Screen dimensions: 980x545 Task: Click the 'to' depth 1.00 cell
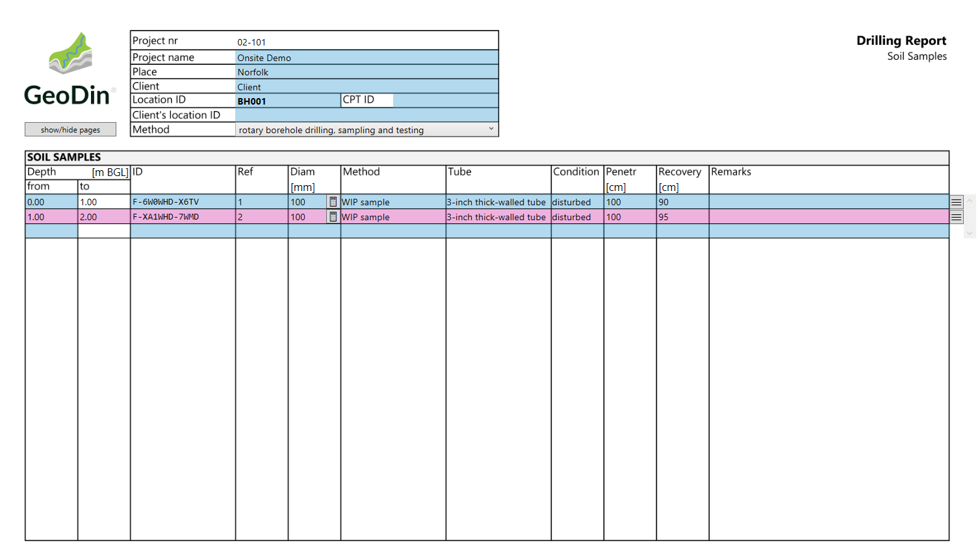pyautogui.click(x=103, y=202)
